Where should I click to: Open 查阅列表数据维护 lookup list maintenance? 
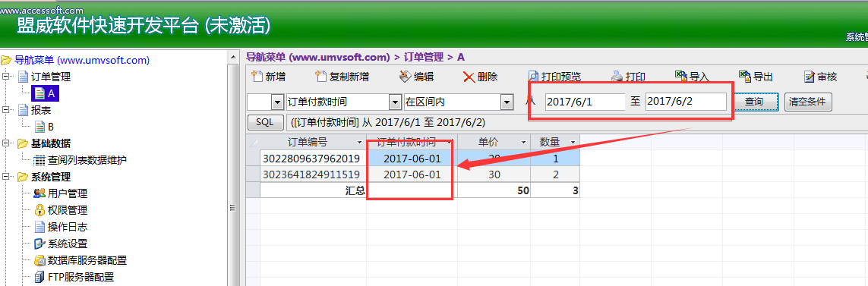[87, 160]
